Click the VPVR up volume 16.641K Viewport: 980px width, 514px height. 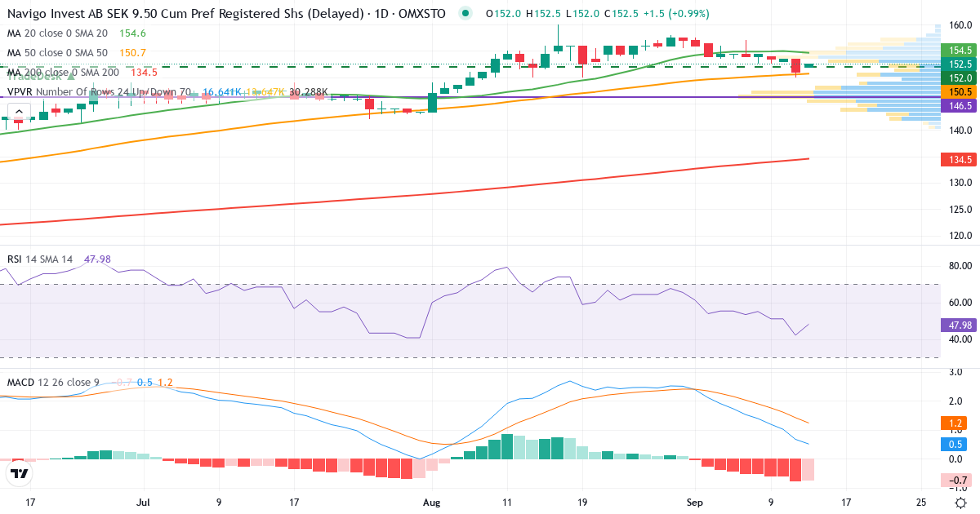tap(221, 91)
